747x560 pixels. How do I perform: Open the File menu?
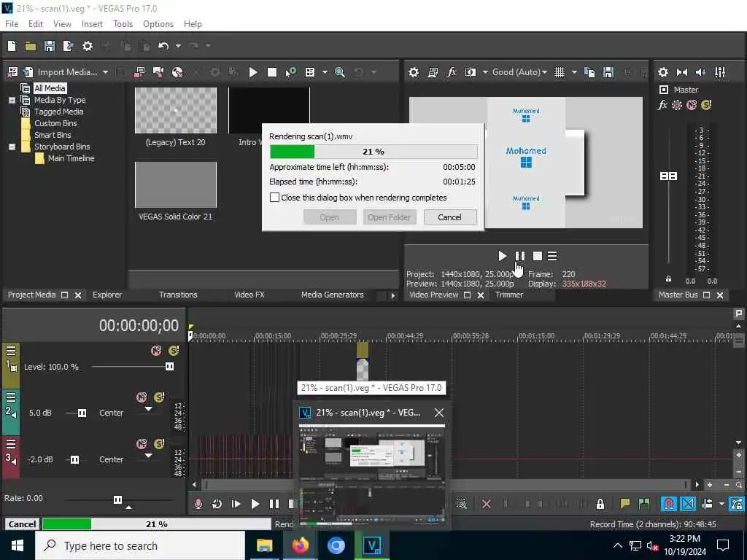(12, 24)
